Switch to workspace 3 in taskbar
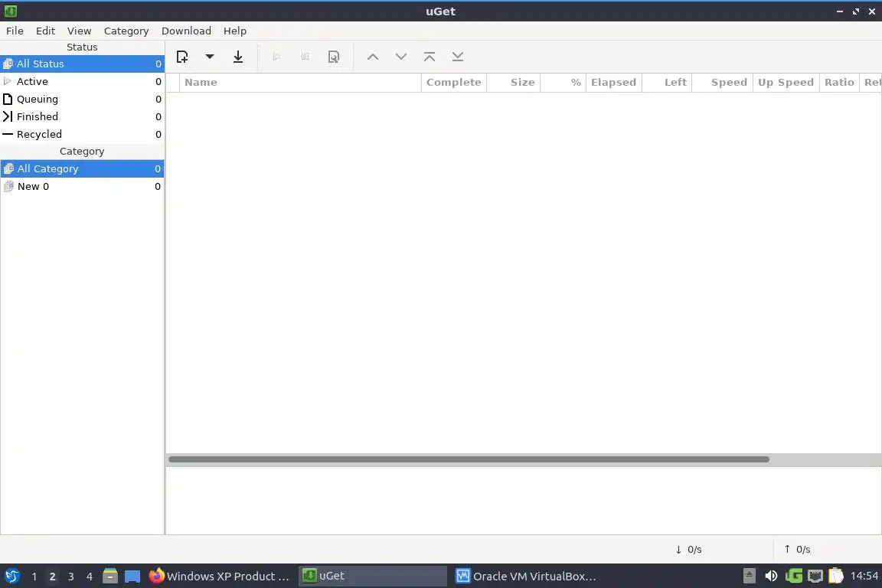Screen dimensions: 882x588 71,577
